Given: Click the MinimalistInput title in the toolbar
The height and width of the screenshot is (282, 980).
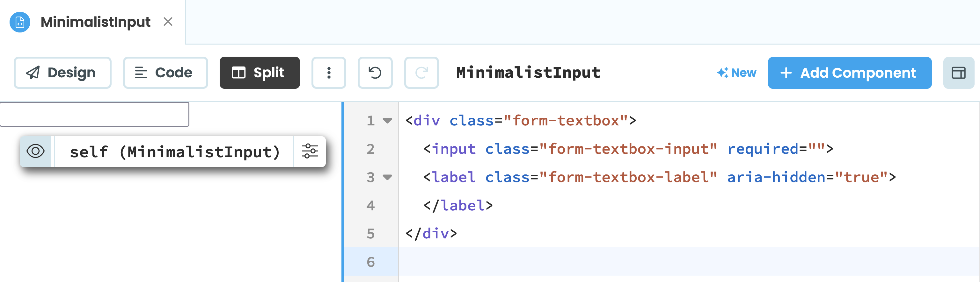Looking at the screenshot, I should (x=528, y=72).
